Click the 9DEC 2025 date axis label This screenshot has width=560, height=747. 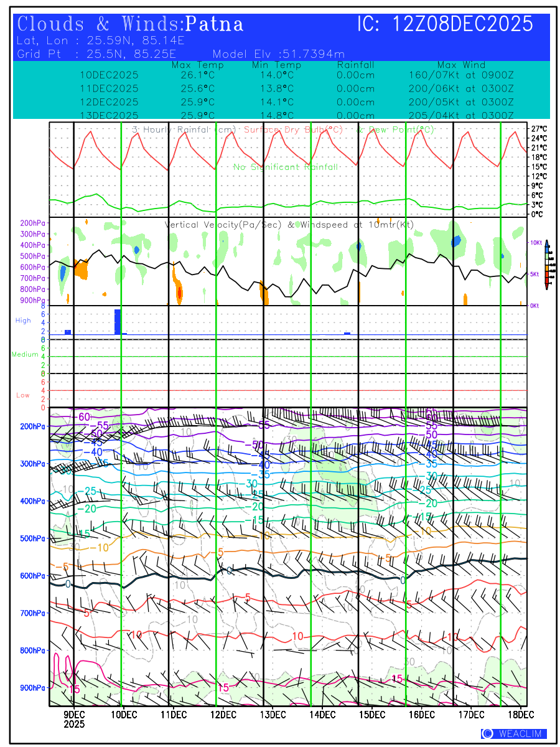coord(74,718)
